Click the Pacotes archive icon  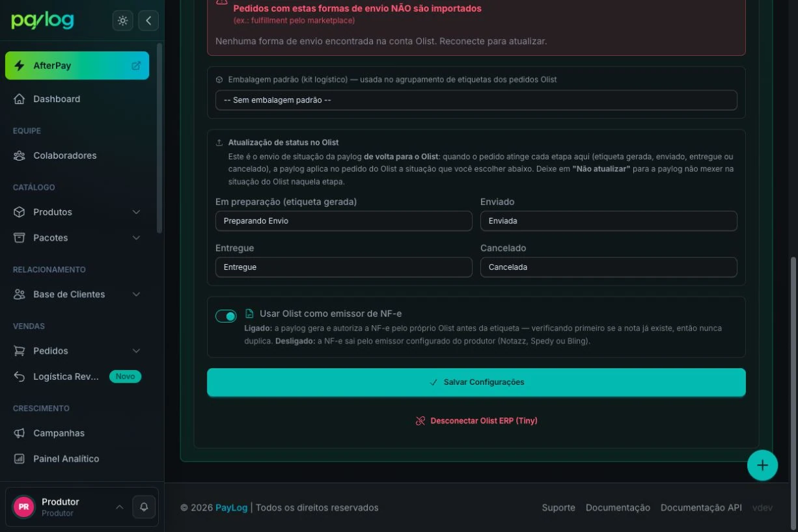pyautogui.click(x=20, y=238)
